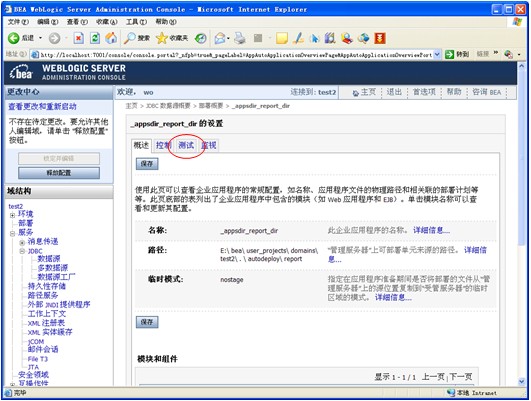Viewport: 531px width, 401px height.
Task: Open the 查看 (View) menu
Action: [x=77, y=22]
